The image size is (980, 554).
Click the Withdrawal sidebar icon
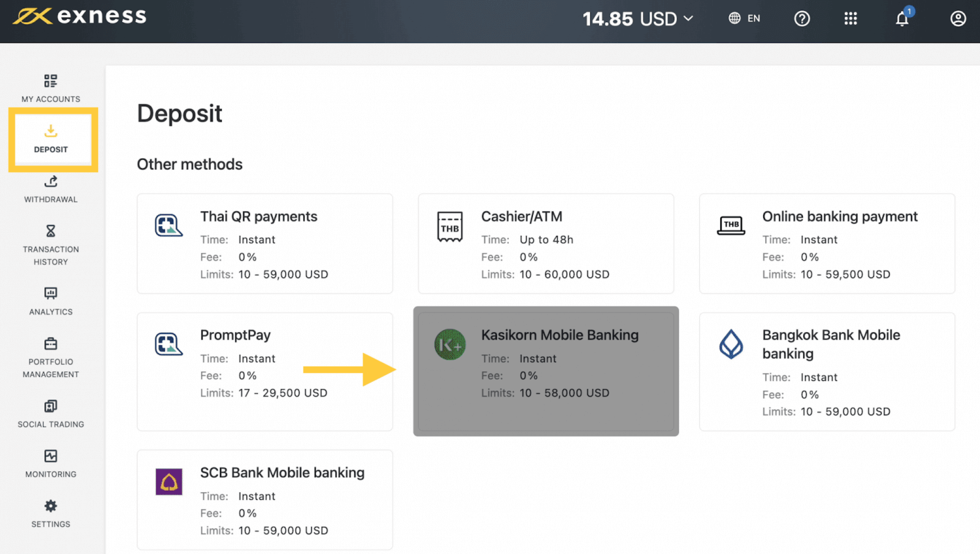(x=51, y=181)
